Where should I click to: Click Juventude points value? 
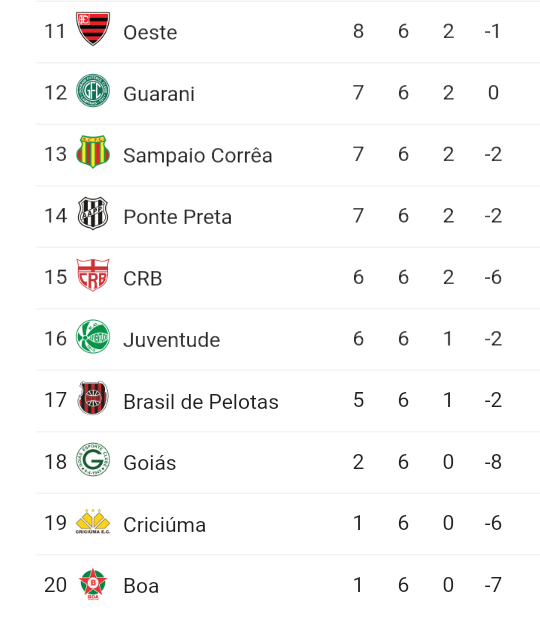click(x=358, y=339)
